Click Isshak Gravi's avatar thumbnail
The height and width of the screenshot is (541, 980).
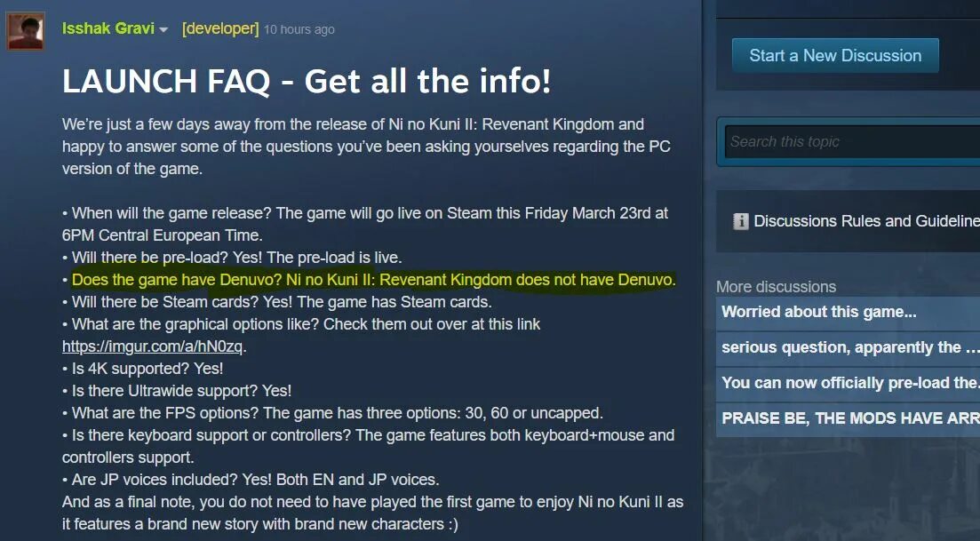click(25, 30)
